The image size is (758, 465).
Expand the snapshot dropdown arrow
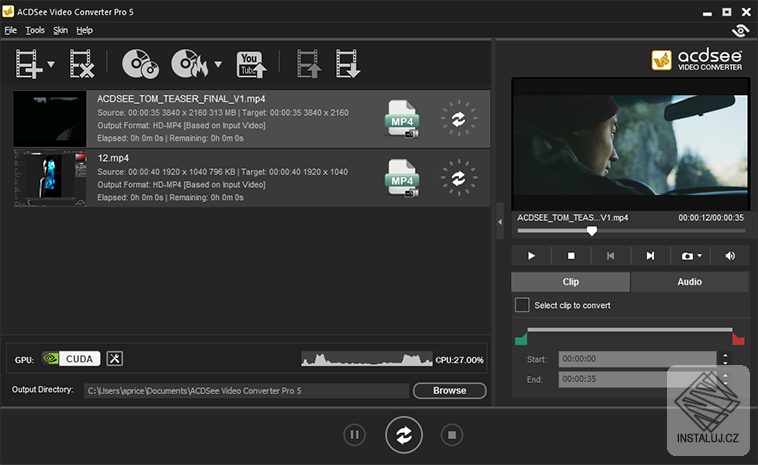[700, 256]
